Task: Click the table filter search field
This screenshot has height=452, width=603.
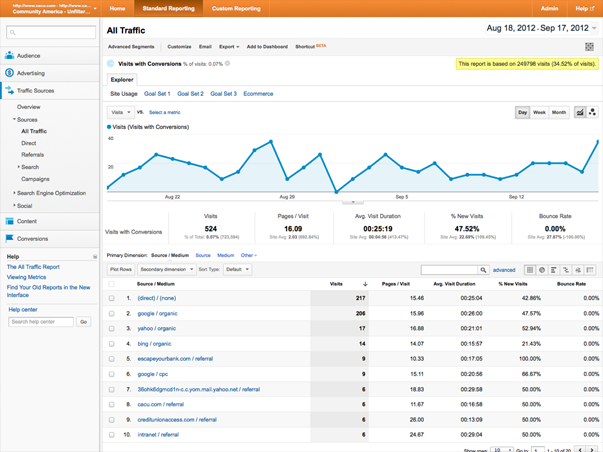Action: pos(449,270)
